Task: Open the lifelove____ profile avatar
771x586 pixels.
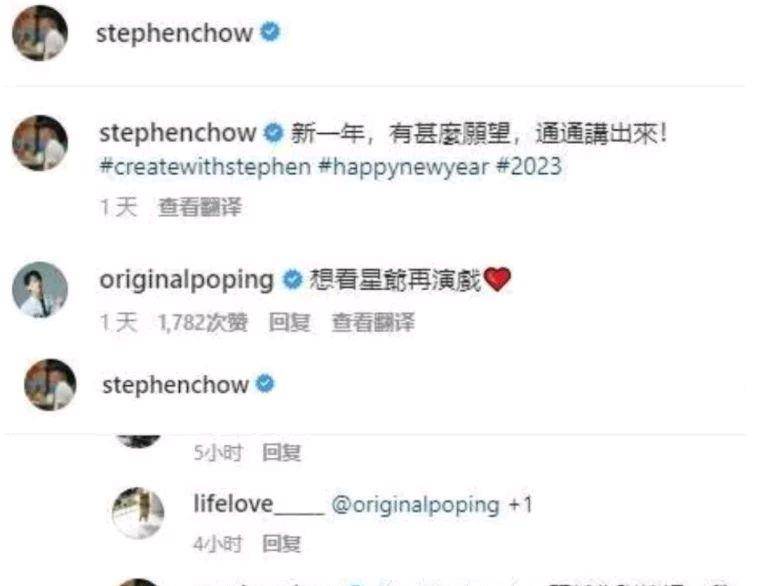Action: pos(138,513)
